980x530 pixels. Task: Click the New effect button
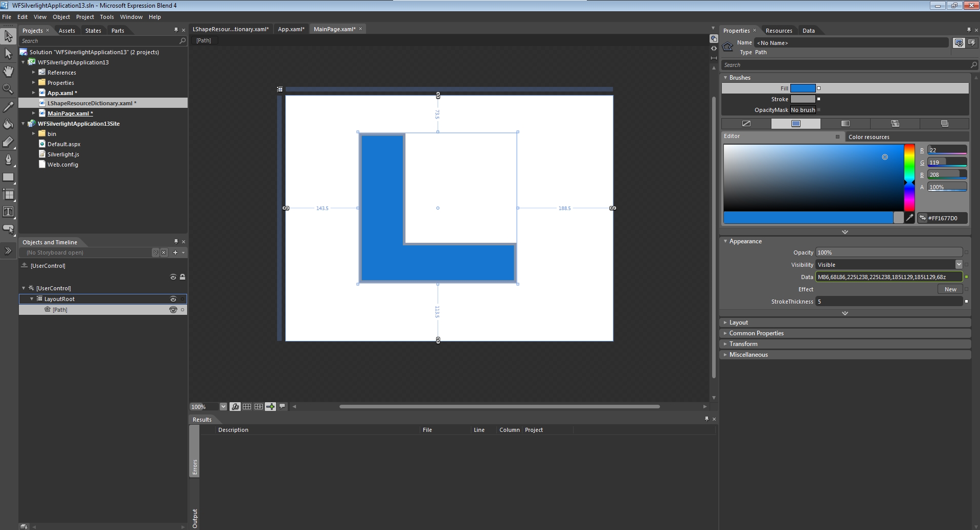tap(950, 289)
